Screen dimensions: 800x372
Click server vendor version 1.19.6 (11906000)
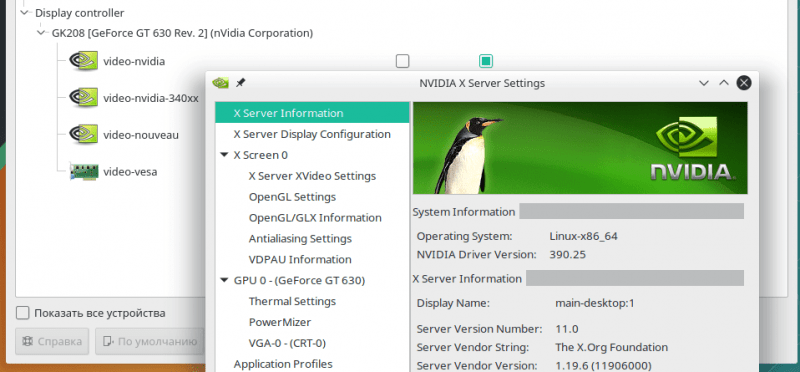click(x=603, y=366)
